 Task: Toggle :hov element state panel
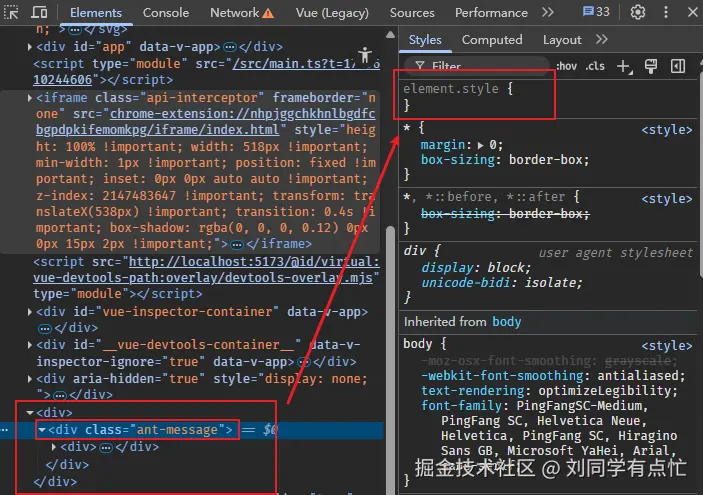click(566, 66)
